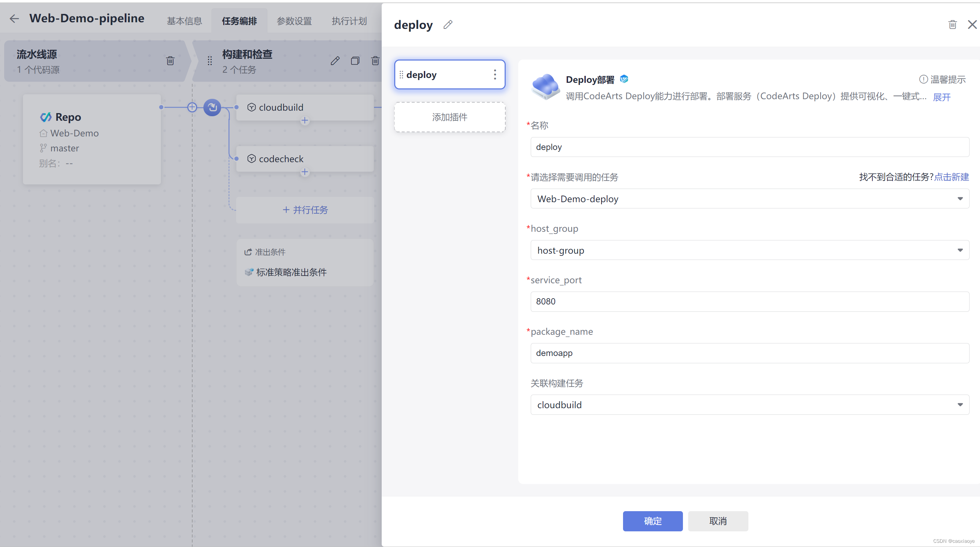Confirm with the 确定 button

click(x=652, y=521)
